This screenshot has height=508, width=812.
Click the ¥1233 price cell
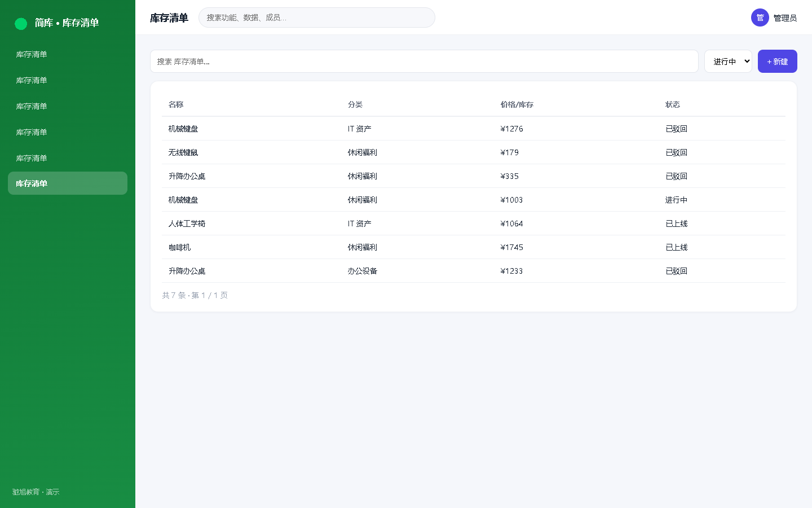(512, 271)
